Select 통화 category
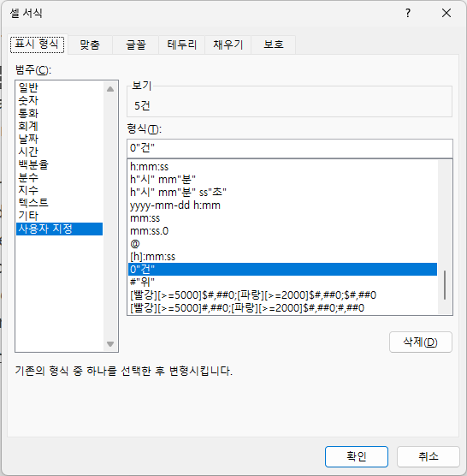Screen dimensions: 467x476 tap(59, 113)
